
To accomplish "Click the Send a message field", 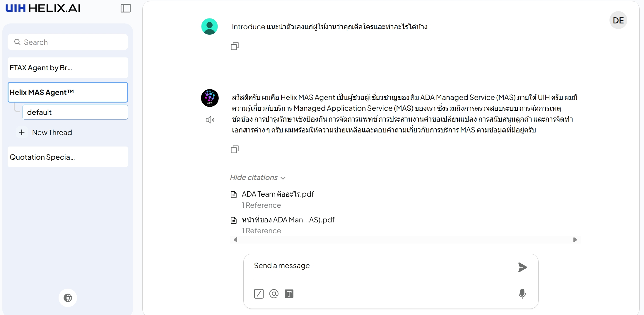I will [381, 266].
